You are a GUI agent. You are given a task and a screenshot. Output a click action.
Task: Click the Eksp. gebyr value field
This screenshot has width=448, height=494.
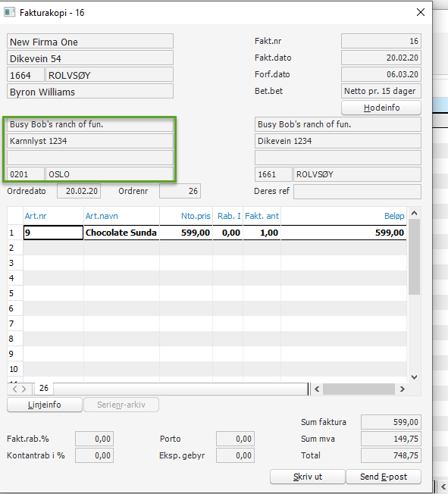[235, 455]
